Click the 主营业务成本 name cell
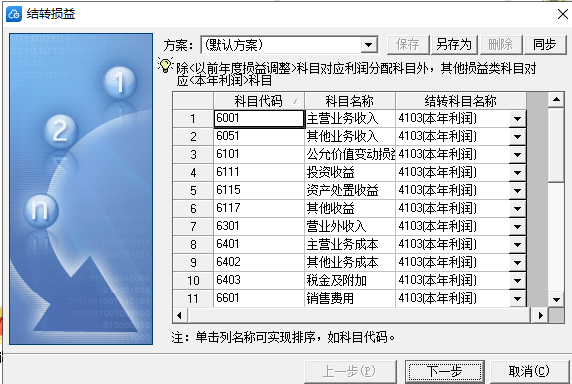The width and height of the screenshot is (572, 384). click(350, 245)
